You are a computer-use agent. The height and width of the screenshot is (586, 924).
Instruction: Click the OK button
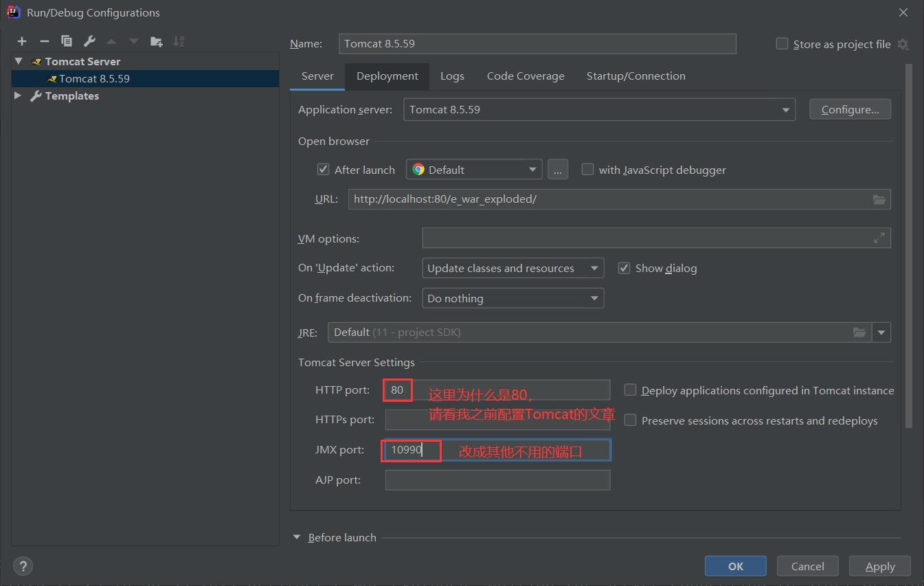[736, 566]
